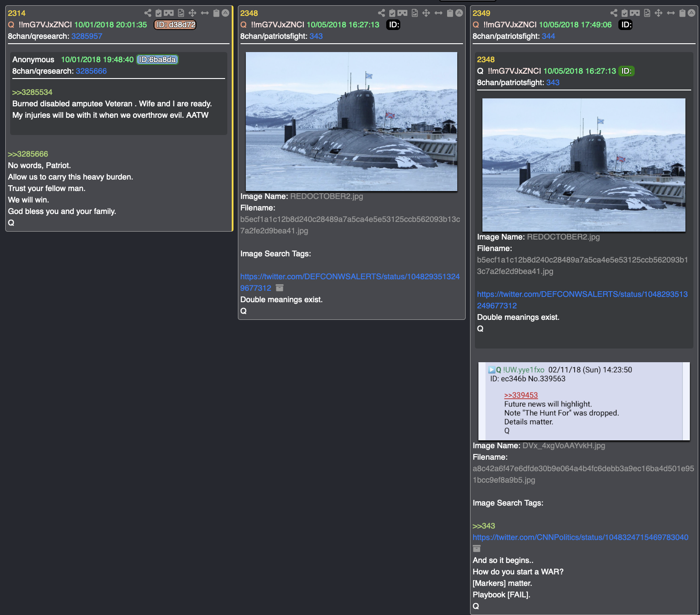Image resolution: width=700 pixels, height=615 pixels.
Task: Click horizontal arrows icon on post 2314
Action: pos(205,13)
